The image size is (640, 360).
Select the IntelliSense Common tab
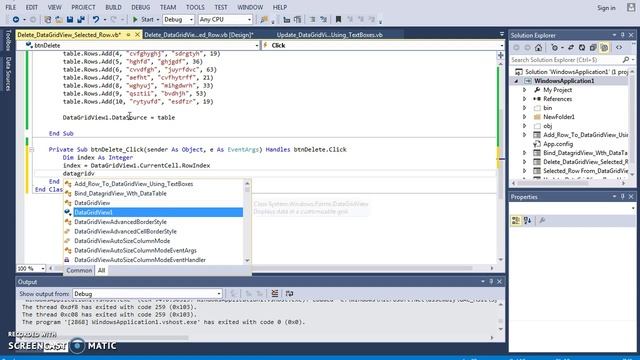[79, 270]
